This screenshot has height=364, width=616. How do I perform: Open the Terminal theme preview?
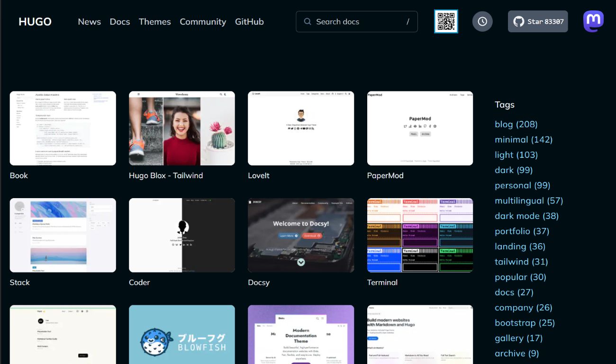click(x=420, y=235)
